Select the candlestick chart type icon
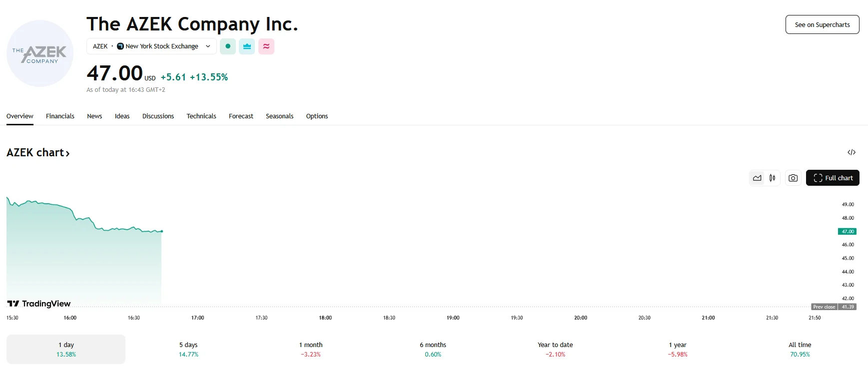Image resolution: width=868 pixels, height=381 pixels. tap(772, 177)
